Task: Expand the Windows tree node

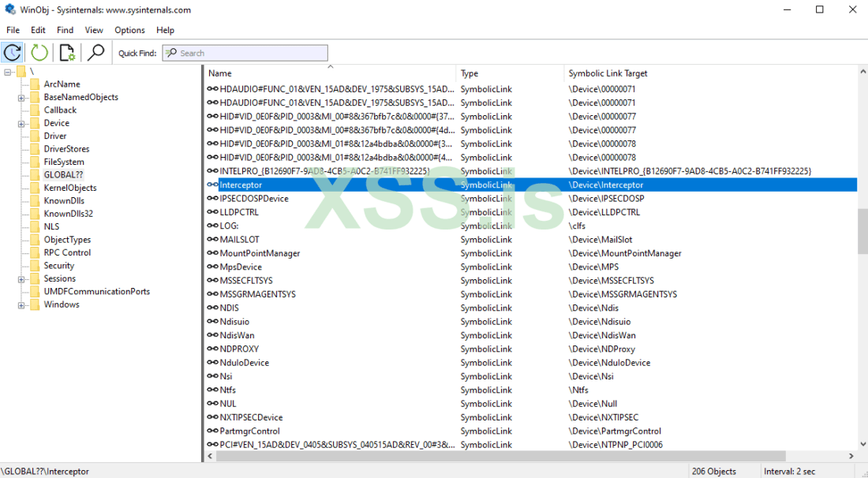Action: click(x=21, y=305)
